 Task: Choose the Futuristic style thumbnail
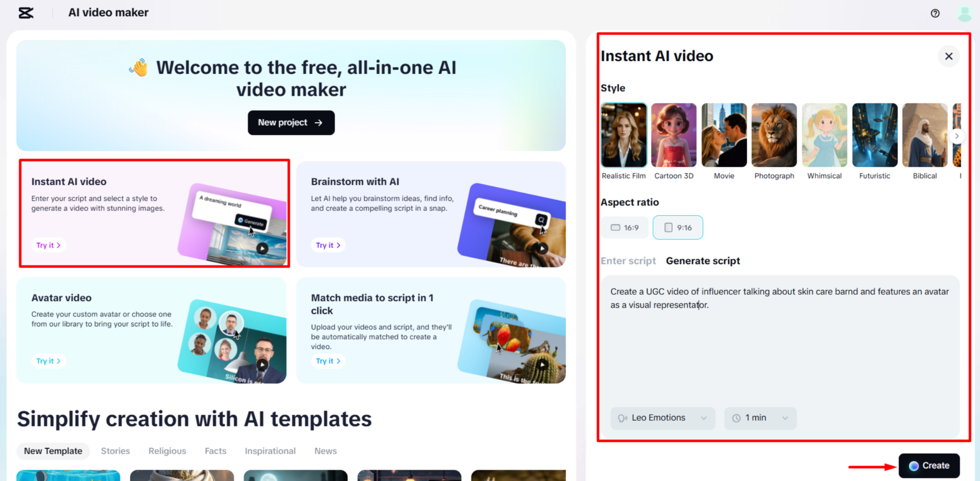point(874,135)
